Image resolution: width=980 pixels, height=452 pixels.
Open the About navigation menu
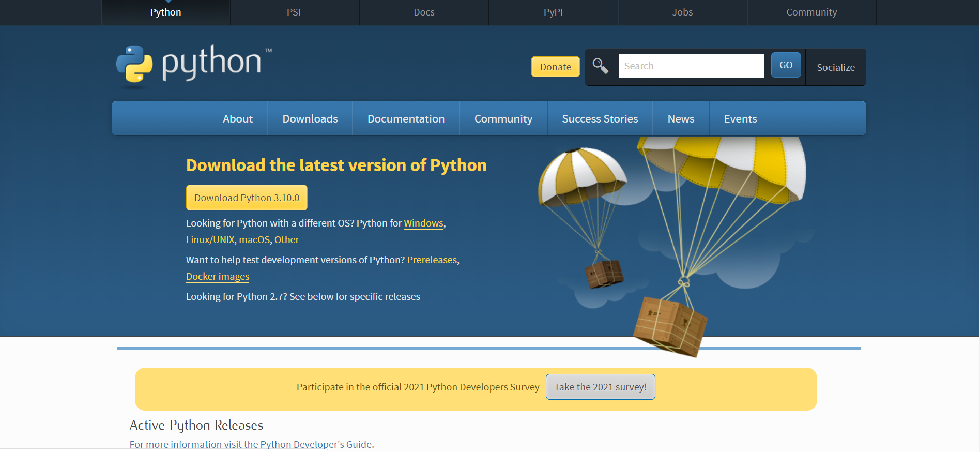point(238,119)
